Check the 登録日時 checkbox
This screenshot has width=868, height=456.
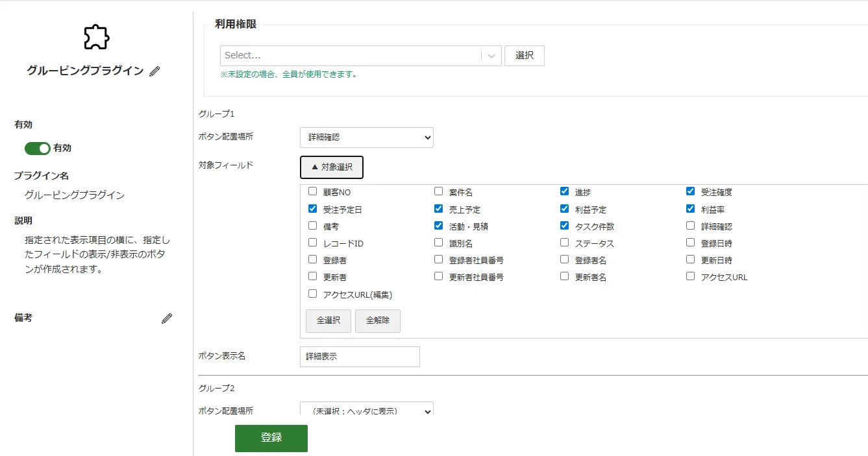pos(690,243)
